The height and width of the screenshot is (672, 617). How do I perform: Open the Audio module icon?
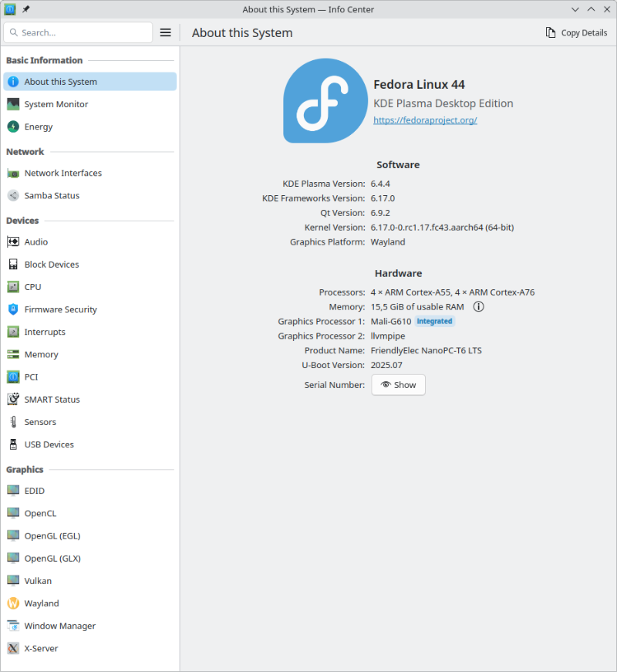(x=13, y=241)
